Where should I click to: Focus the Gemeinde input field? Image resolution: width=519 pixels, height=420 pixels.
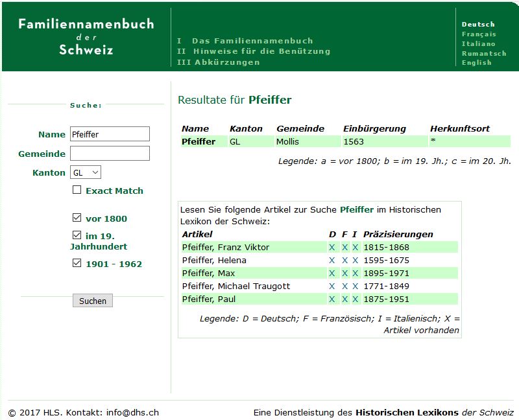(110, 154)
